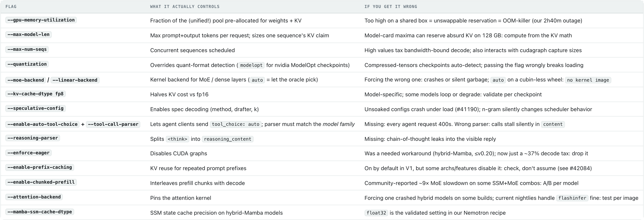Click the --enable-prefix-caching flag
644x220 pixels.
(40, 167)
